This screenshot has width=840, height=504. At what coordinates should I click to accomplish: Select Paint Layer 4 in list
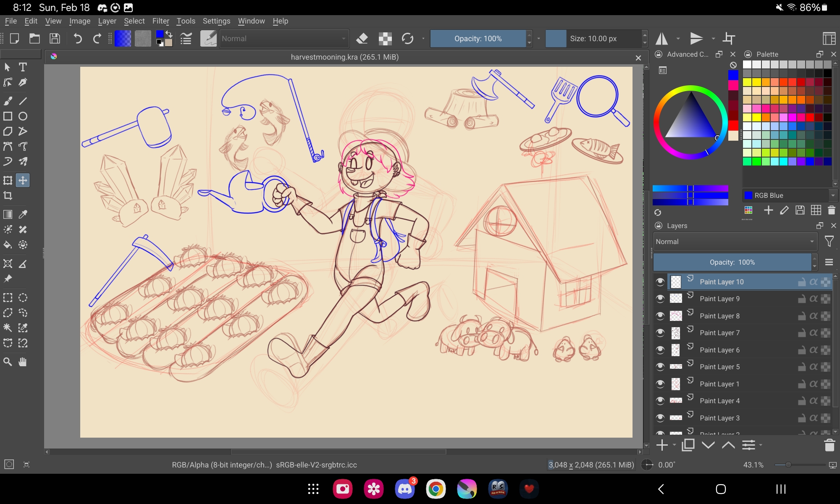point(719,401)
